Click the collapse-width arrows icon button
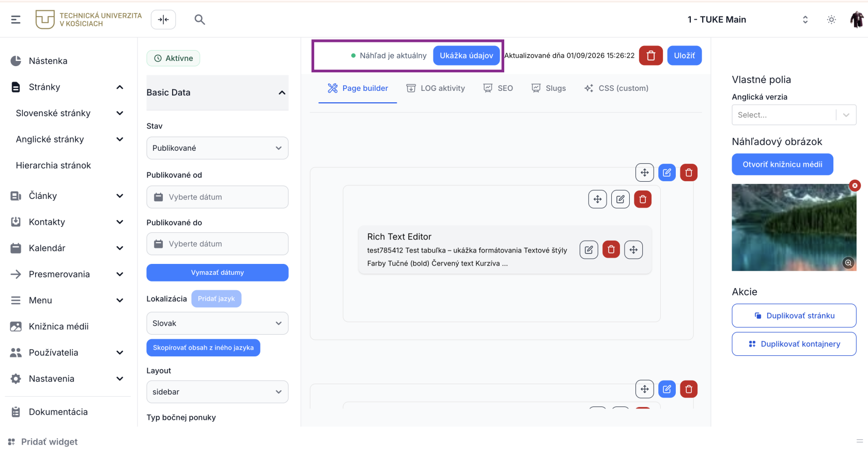868x456 pixels. click(163, 20)
